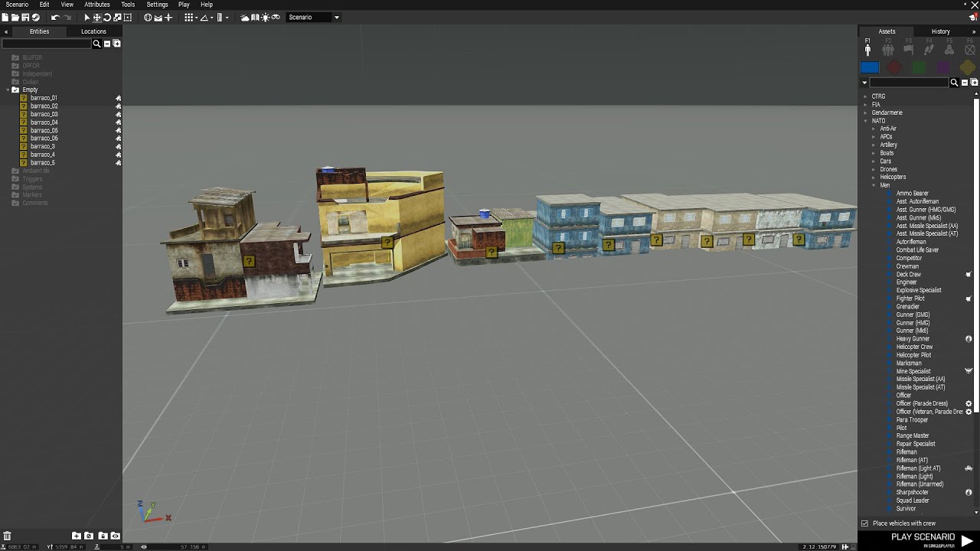Select the pointer selection tool
The height and width of the screenshot is (551, 980).
pyautogui.click(x=87, y=17)
